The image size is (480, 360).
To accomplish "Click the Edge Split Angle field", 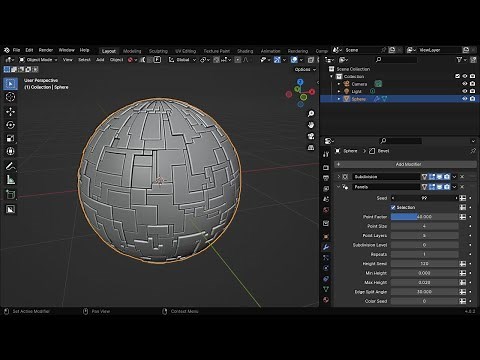I will 425,292.
